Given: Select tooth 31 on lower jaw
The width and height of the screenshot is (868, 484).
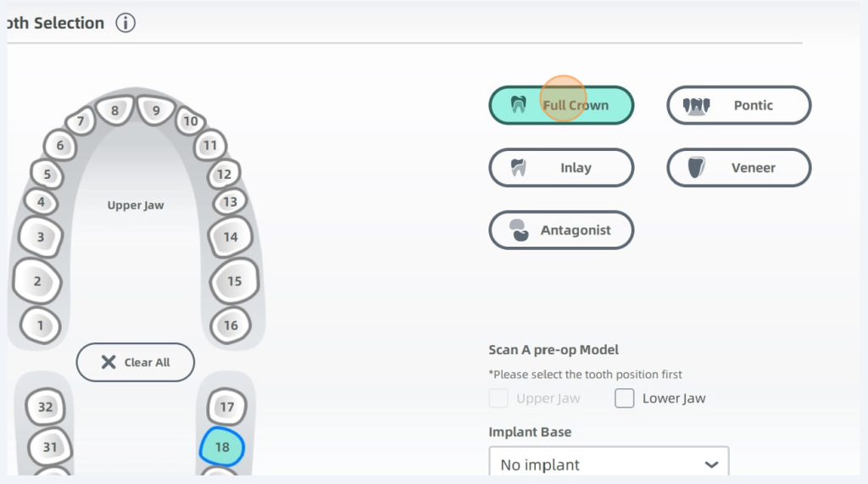Looking at the screenshot, I should click(x=50, y=447).
